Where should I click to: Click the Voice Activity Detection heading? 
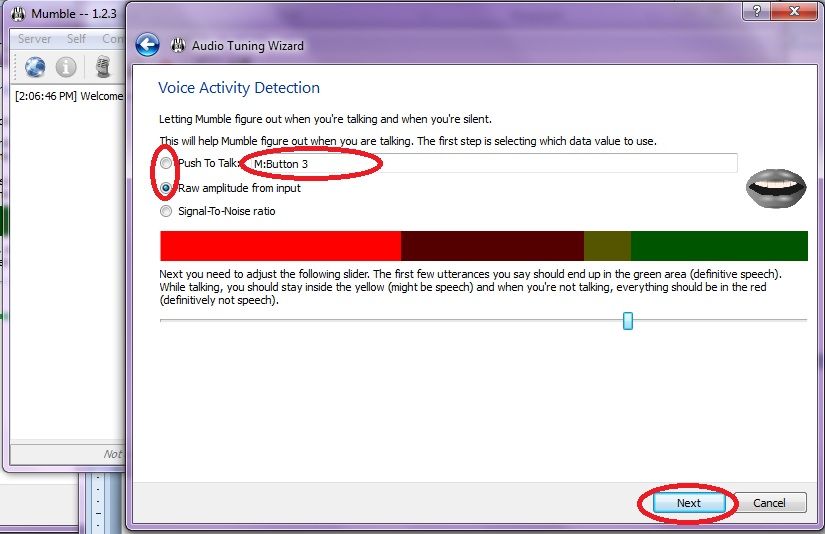tap(239, 88)
